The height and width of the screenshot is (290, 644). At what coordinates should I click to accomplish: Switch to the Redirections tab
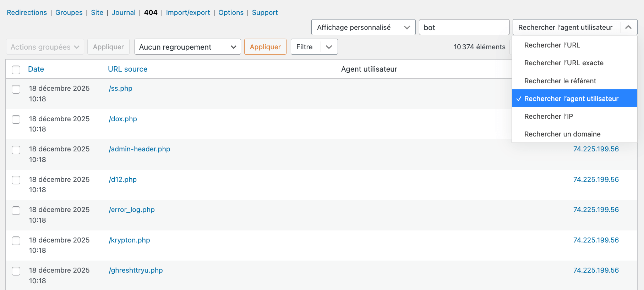click(x=27, y=12)
